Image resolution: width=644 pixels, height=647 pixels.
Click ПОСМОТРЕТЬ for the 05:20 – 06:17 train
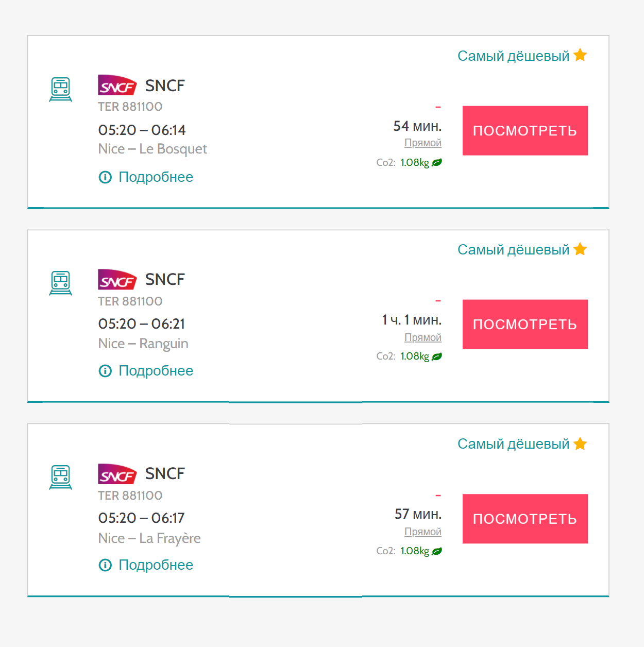pos(525,519)
